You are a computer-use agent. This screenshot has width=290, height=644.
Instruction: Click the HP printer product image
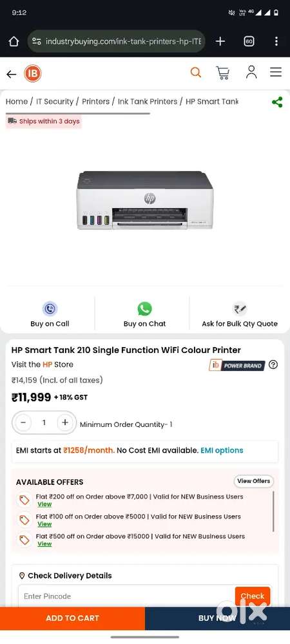point(145,200)
